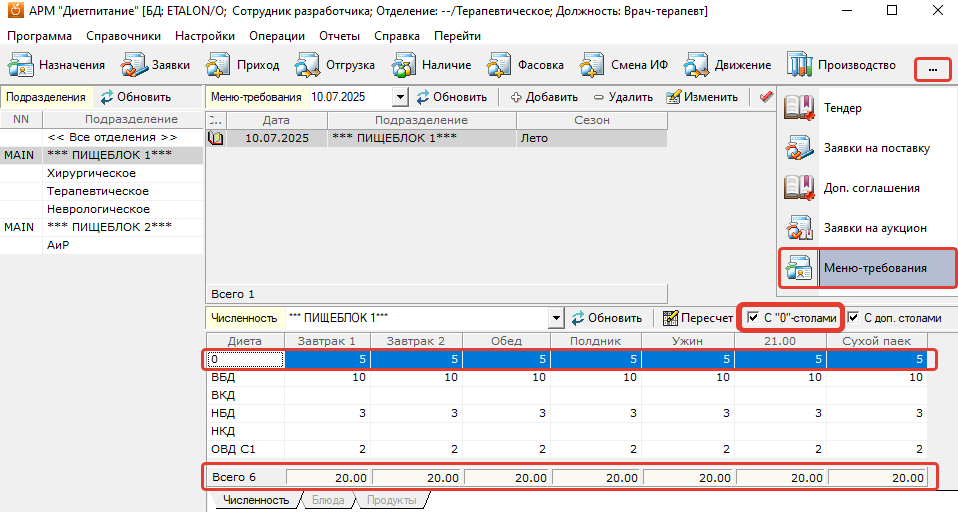The height and width of the screenshot is (512, 958).
Task: Open the Заявки toolbar icon
Action: (x=134, y=65)
